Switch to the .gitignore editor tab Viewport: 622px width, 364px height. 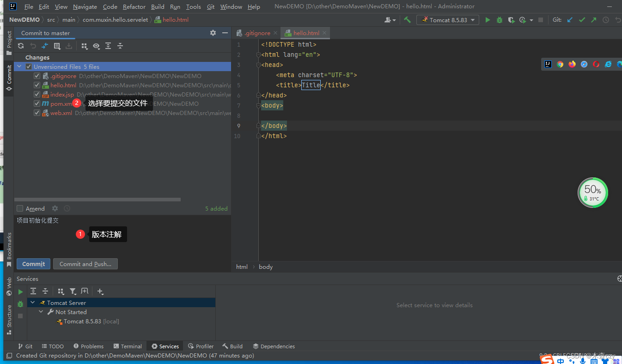(257, 33)
